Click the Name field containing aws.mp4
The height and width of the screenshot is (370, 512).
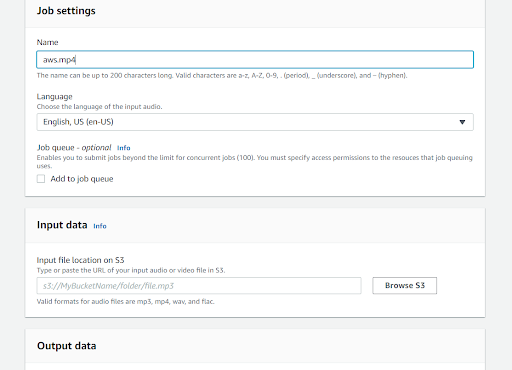tap(255, 60)
